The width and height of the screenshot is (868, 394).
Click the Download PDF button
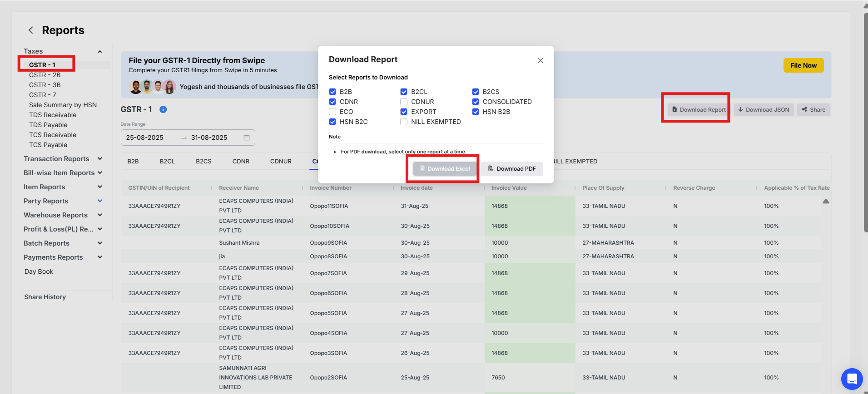[x=512, y=169]
